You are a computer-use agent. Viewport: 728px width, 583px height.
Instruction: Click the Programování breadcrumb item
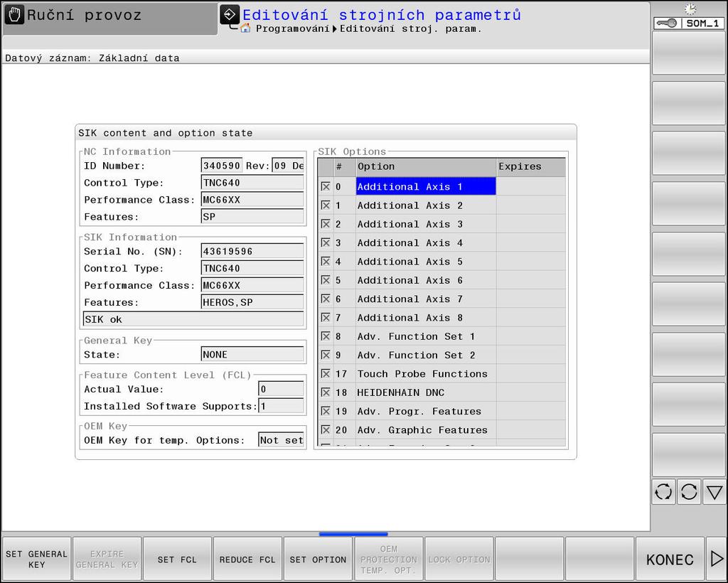[292, 28]
